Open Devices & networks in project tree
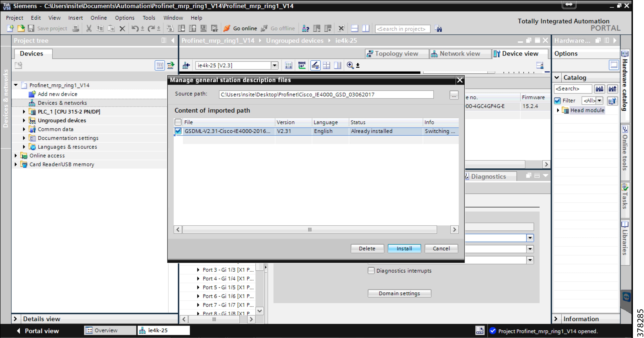Viewport: 644px width, 338px height. [62, 103]
